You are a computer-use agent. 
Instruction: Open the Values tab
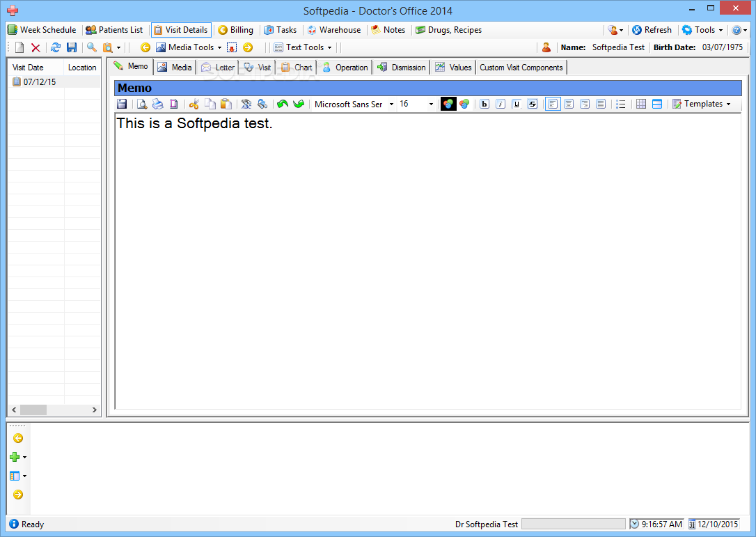453,68
